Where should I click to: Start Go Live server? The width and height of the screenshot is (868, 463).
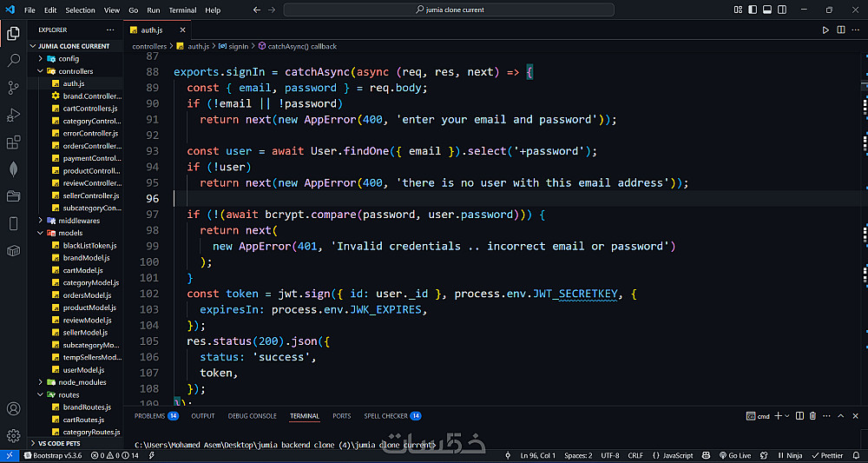734,455
